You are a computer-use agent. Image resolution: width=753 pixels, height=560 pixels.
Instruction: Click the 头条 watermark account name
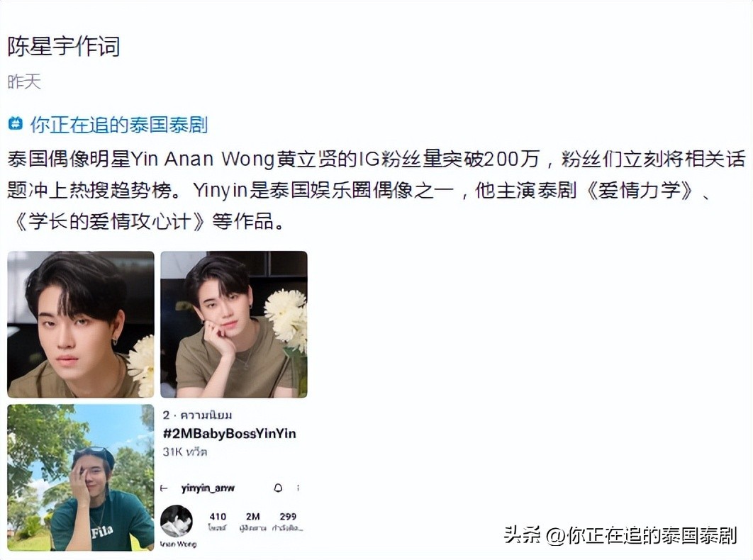click(620, 535)
